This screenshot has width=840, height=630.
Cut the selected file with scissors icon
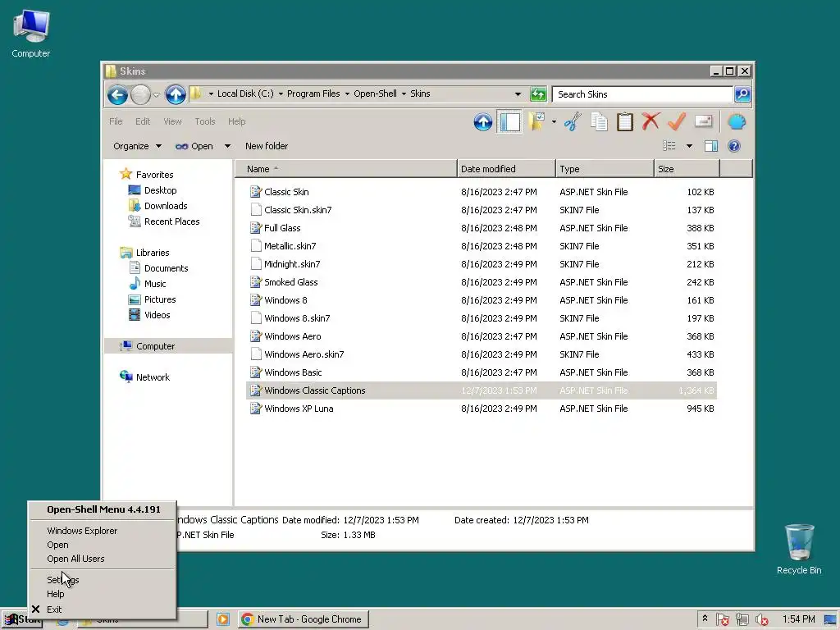[x=573, y=122]
